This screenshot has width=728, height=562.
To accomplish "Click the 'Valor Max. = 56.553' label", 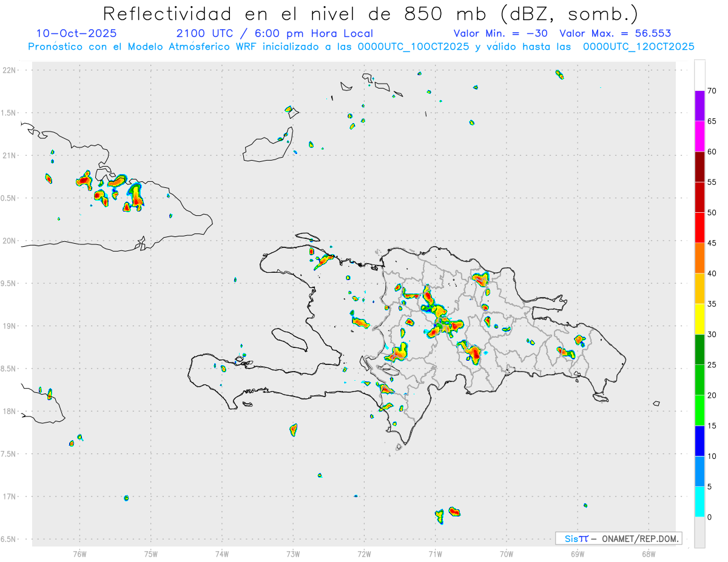I will tap(615, 33).
